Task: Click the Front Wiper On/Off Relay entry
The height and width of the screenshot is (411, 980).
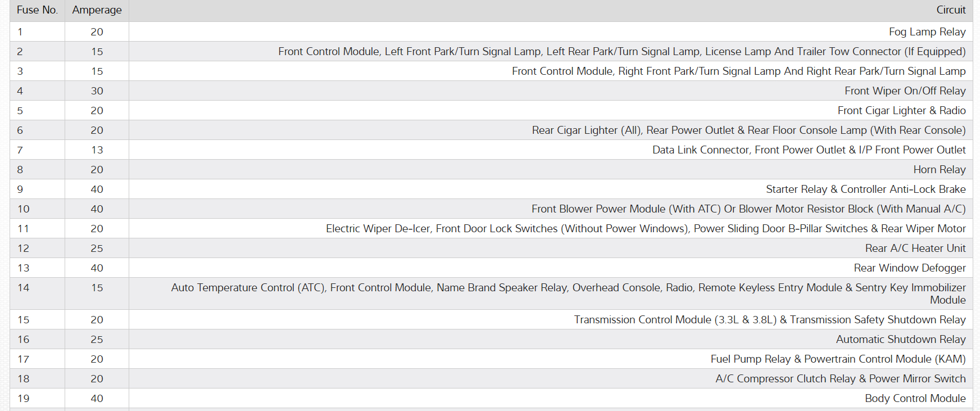Action: [905, 91]
